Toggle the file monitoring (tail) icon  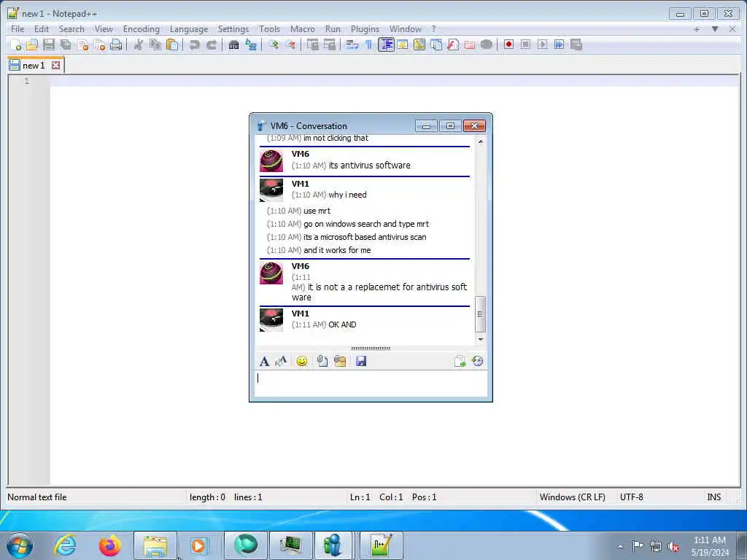pos(487,44)
